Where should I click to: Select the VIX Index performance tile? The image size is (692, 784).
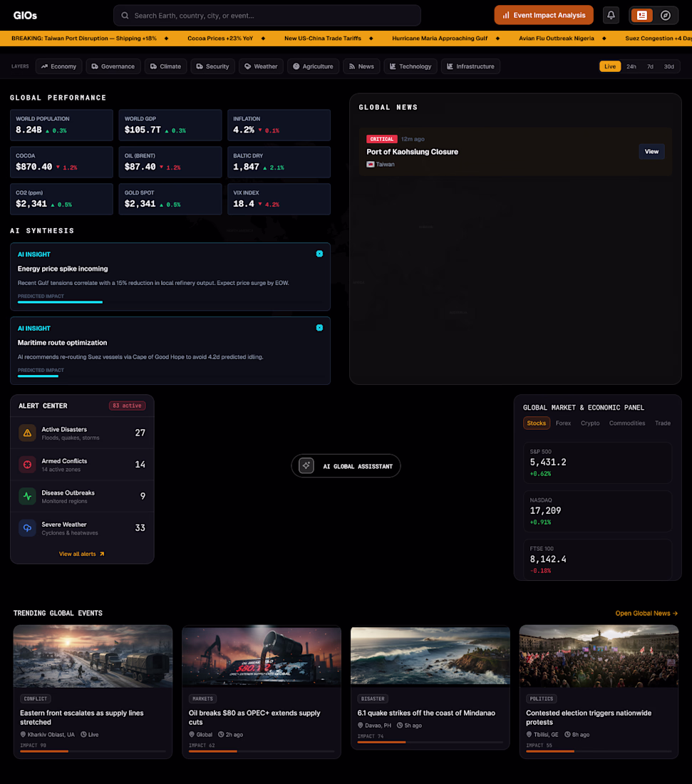[279, 199]
